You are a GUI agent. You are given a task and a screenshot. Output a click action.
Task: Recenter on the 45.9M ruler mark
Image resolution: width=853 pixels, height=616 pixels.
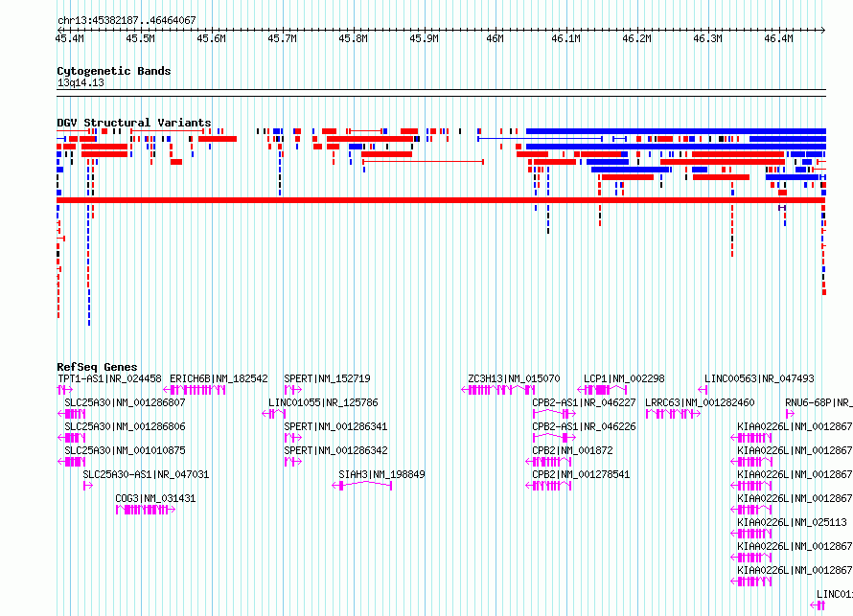(x=424, y=38)
